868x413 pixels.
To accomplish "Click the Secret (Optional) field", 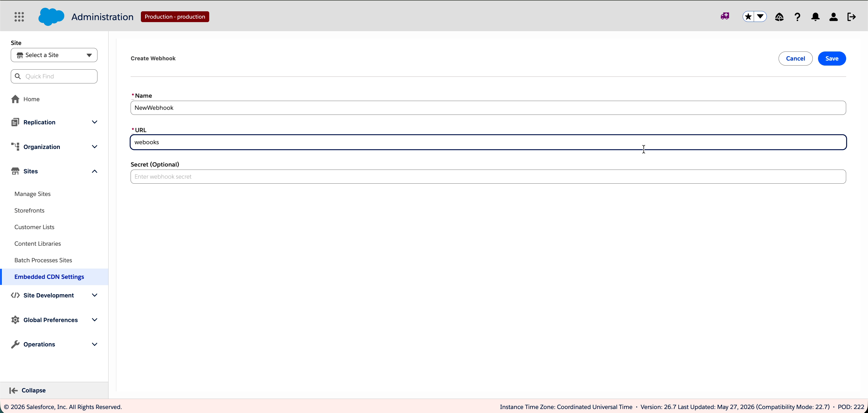I will [488, 177].
